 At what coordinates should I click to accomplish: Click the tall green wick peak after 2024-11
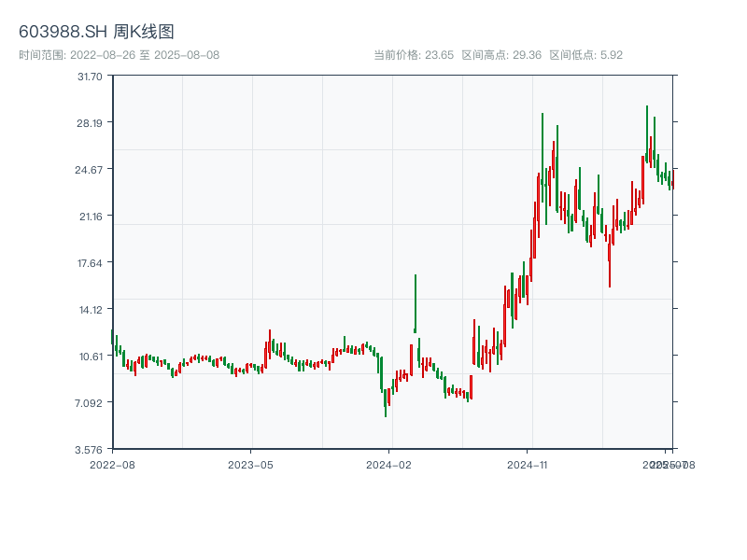click(x=543, y=157)
